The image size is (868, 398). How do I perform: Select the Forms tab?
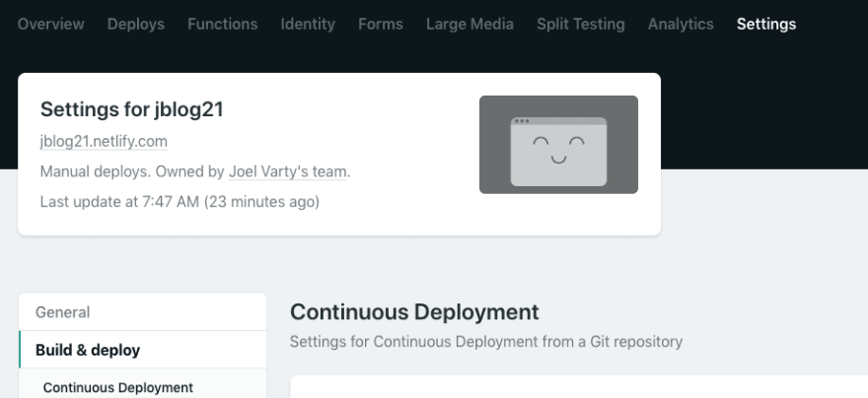point(381,25)
